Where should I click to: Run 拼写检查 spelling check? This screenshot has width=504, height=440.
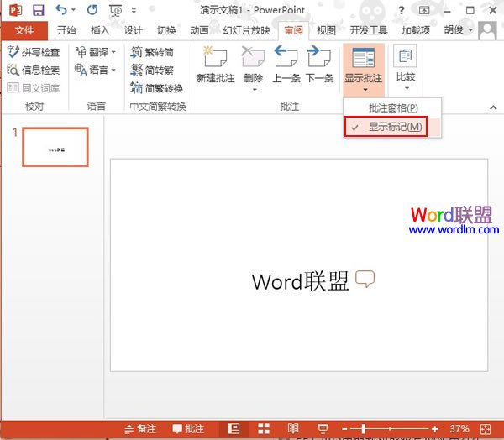[34, 52]
